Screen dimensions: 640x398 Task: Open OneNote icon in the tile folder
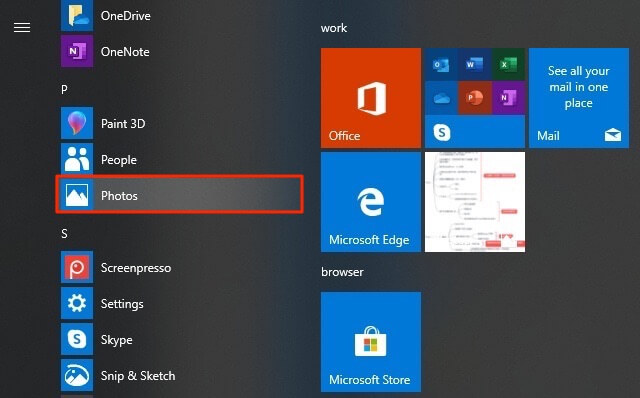point(508,98)
